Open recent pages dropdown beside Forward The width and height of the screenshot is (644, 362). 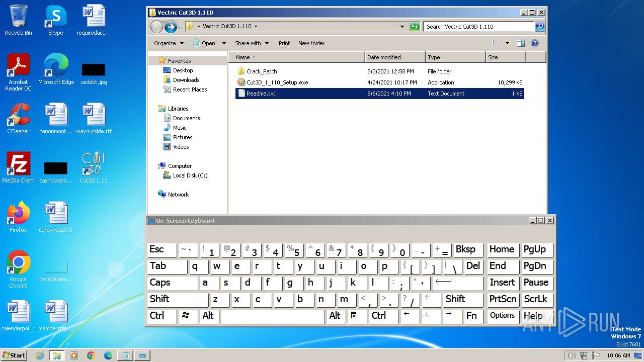pyautogui.click(x=181, y=27)
